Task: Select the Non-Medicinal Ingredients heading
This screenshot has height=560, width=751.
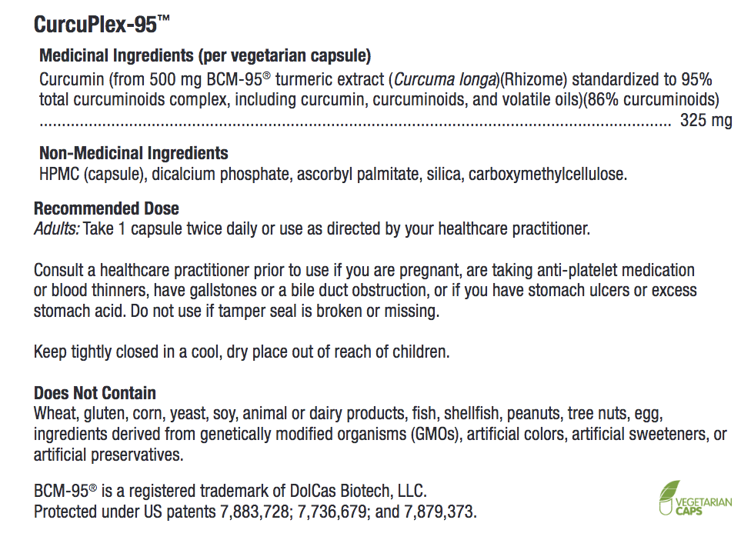Action: pos(133,153)
